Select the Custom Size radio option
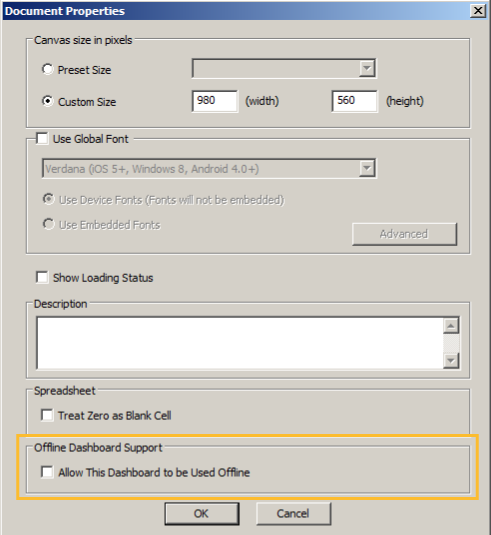Screen dimensions: 491x535 tap(48, 101)
